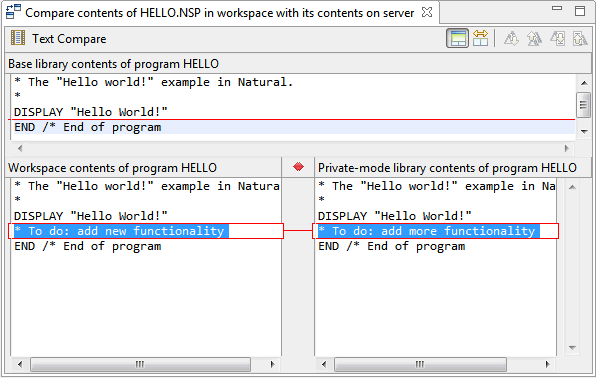Viewport: 596px width, 378px height.
Task: Click the scroll right arrow in Workspace contents pane
Action: [272, 364]
